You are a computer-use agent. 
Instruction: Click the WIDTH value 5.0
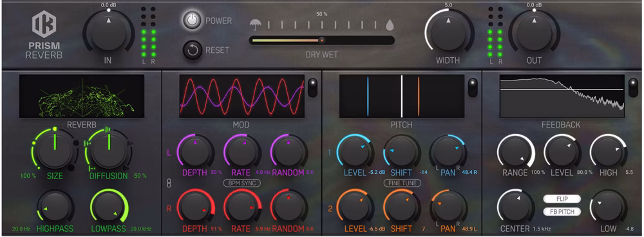[x=448, y=5]
